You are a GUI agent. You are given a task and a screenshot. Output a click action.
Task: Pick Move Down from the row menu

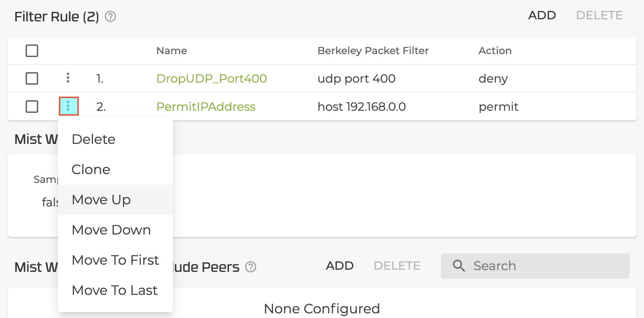[111, 230]
